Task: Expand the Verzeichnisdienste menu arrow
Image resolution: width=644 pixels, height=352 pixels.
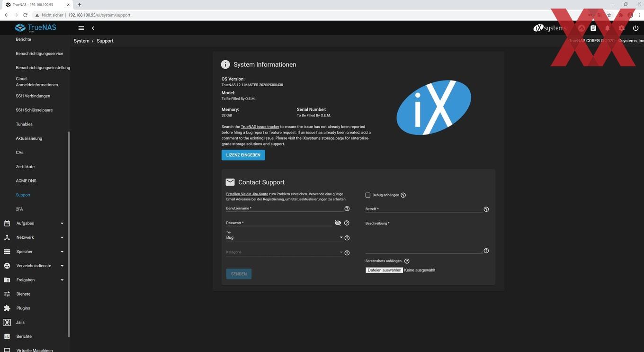Action: click(62, 266)
